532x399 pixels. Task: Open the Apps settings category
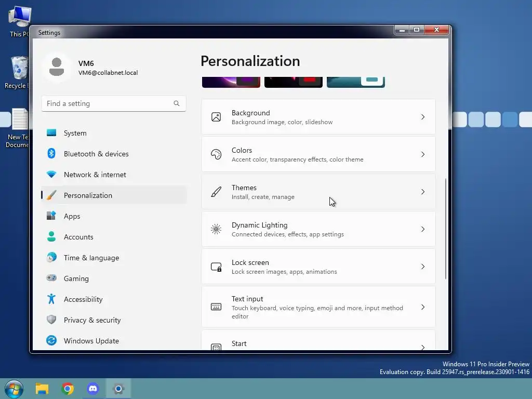pos(114,216)
